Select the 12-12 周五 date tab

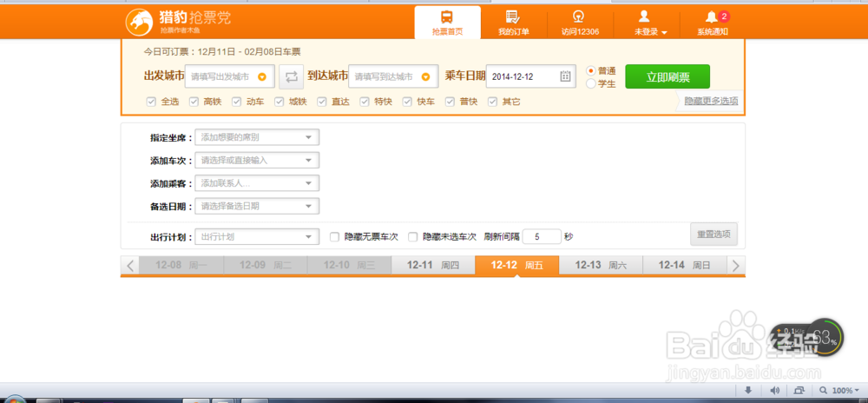517,266
